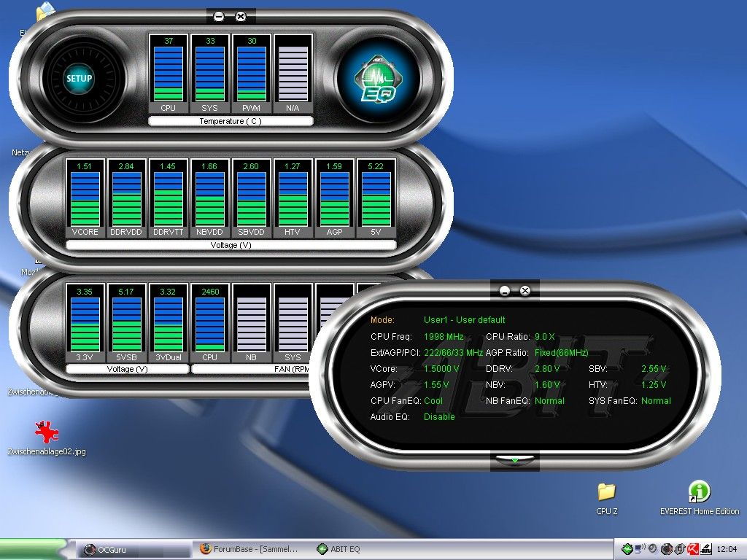Click the CPU Ratio value 9.0 X
The image size is (747, 560).
[544, 337]
